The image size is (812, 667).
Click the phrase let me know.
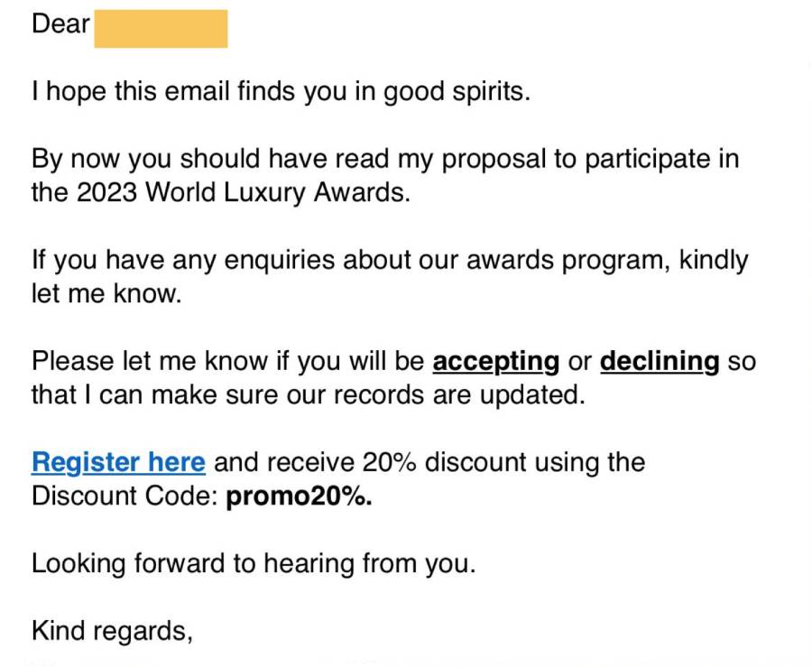[x=106, y=293]
